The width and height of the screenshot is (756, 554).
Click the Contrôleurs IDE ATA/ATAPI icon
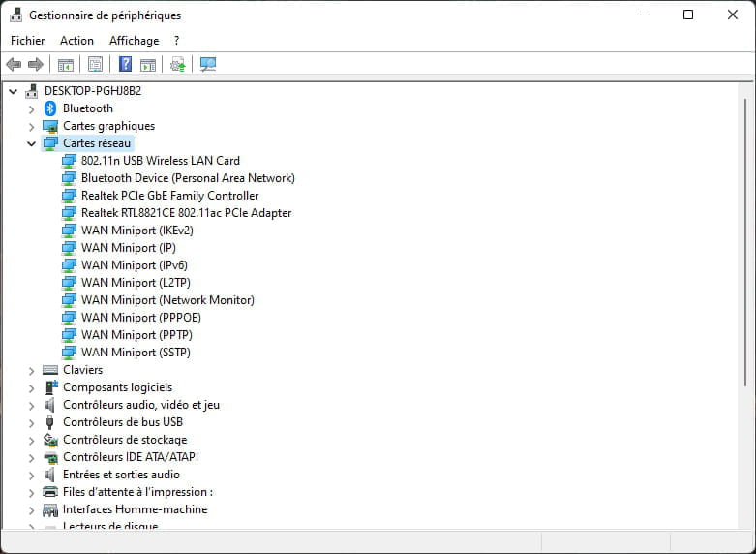click(x=50, y=457)
